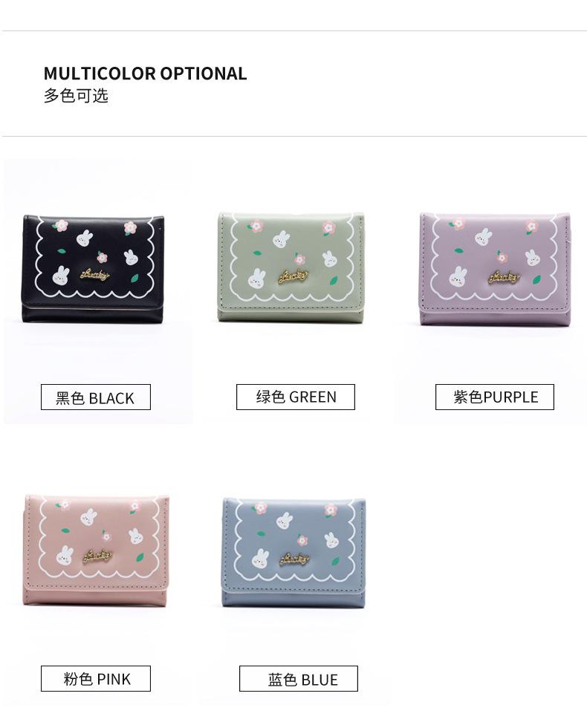Viewport: 587px width, 728px height.
Task: Click the gold Lucky emblem on black wallet
Action: (x=95, y=275)
